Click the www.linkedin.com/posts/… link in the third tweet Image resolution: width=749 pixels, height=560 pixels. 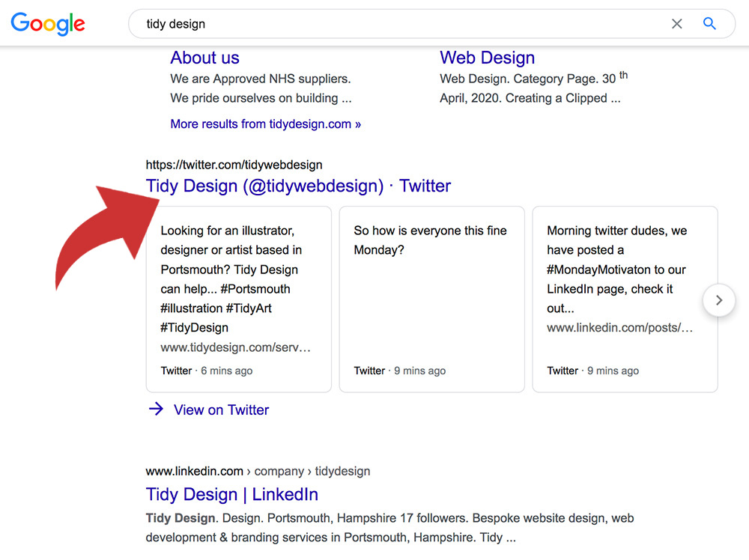(x=619, y=328)
